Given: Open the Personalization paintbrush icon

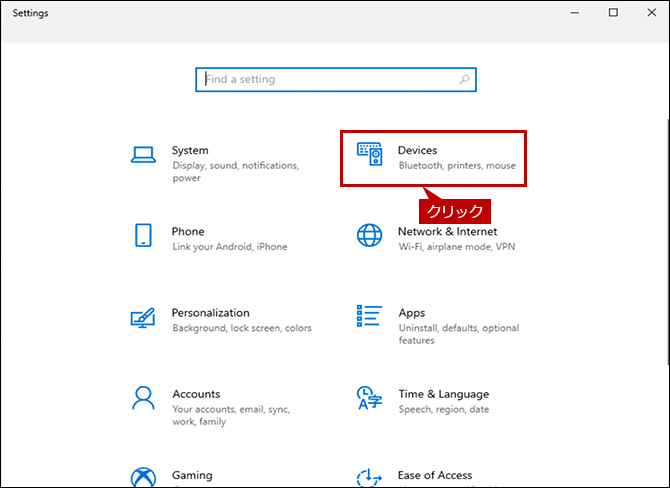Looking at the screenshot, I should click(x=143, y=317).
